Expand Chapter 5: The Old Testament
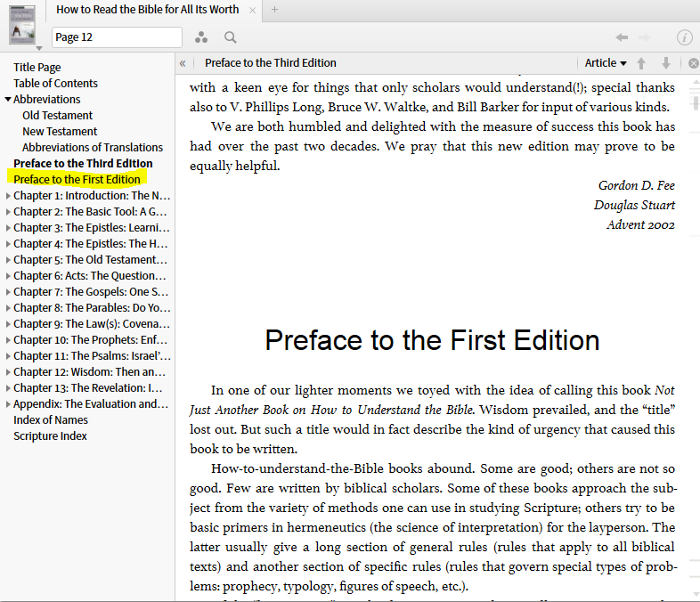 (8, 260)
